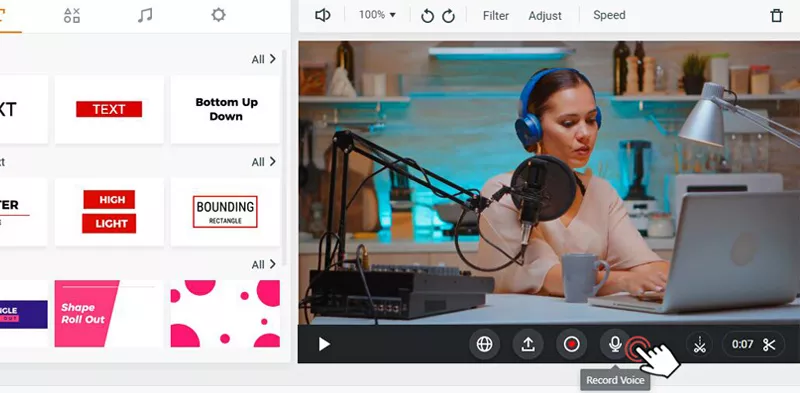Expand All for the second text row

(x=264, y=162)
